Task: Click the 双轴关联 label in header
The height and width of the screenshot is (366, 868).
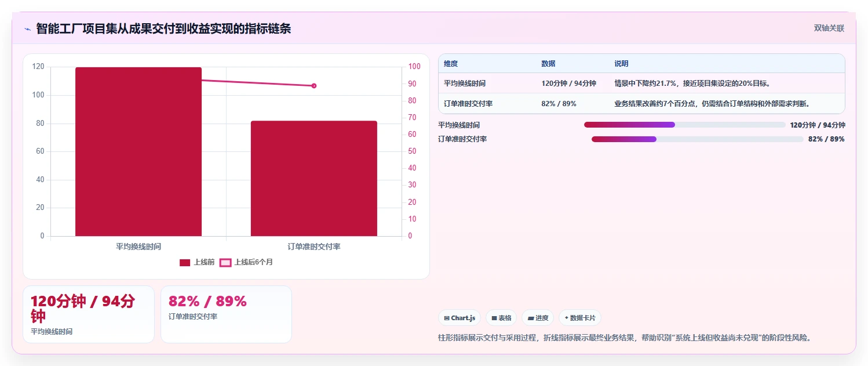Action: (x=829, y=28)
